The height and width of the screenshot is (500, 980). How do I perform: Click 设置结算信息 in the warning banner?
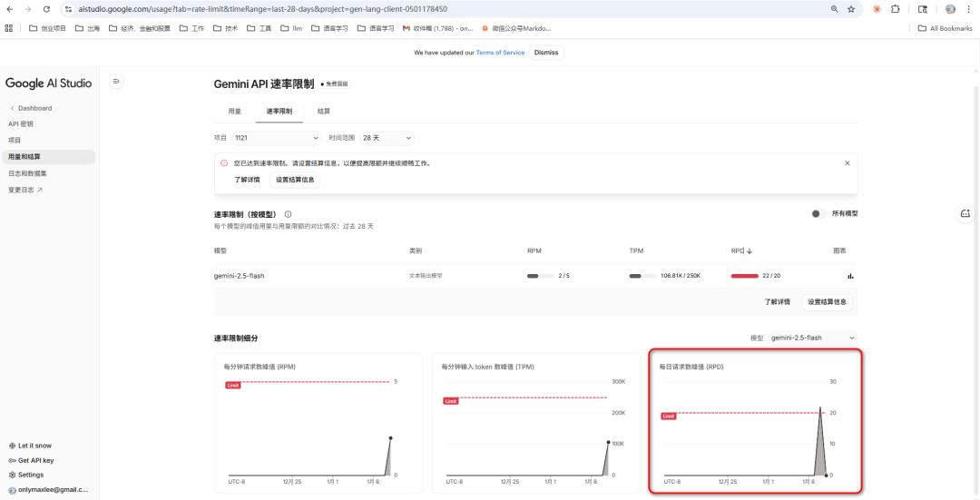pyautogui.click(x=295, y=180)
